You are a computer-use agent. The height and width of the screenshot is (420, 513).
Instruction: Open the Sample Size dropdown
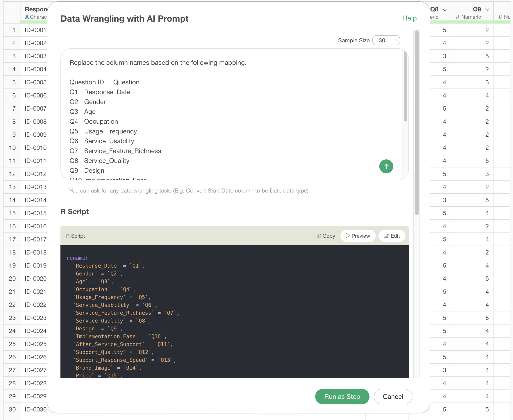coord(386,40)
